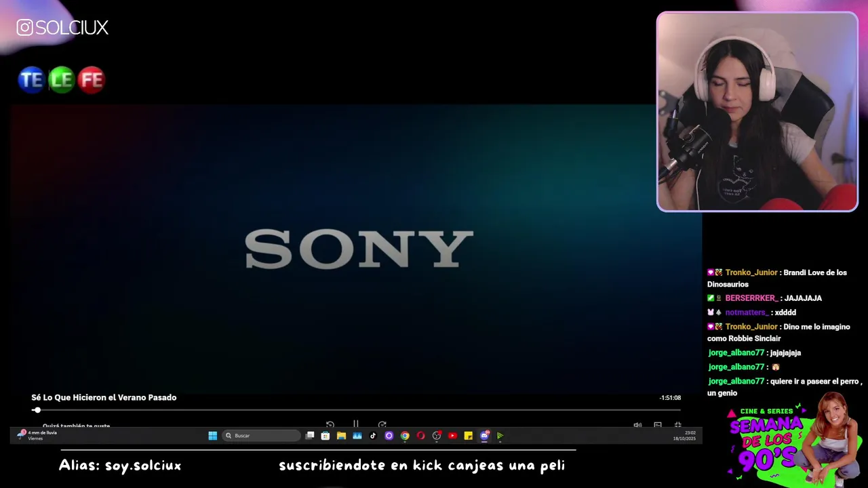Screen dimensions: 868x488
Task: Open purple circle app on taskbar
Action: (389, 436)
